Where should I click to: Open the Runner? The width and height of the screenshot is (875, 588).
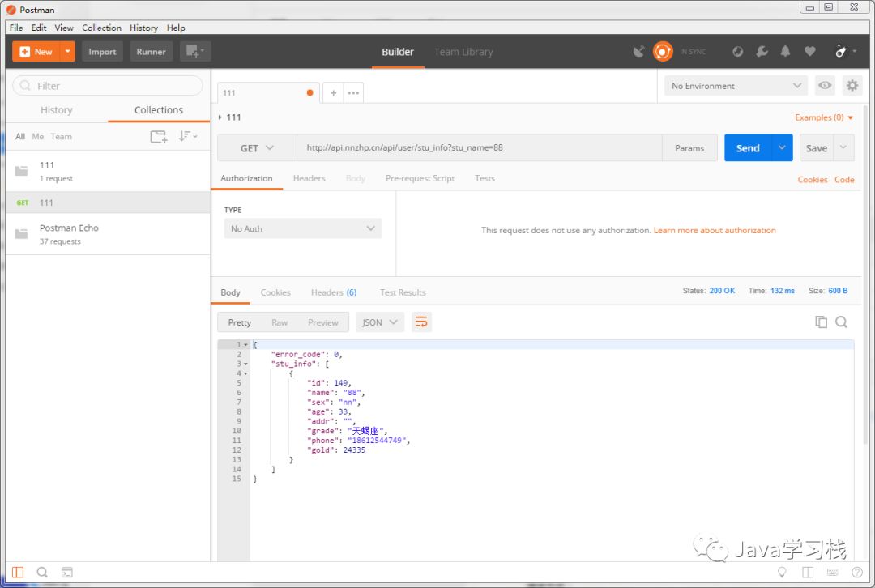(152, 52)
